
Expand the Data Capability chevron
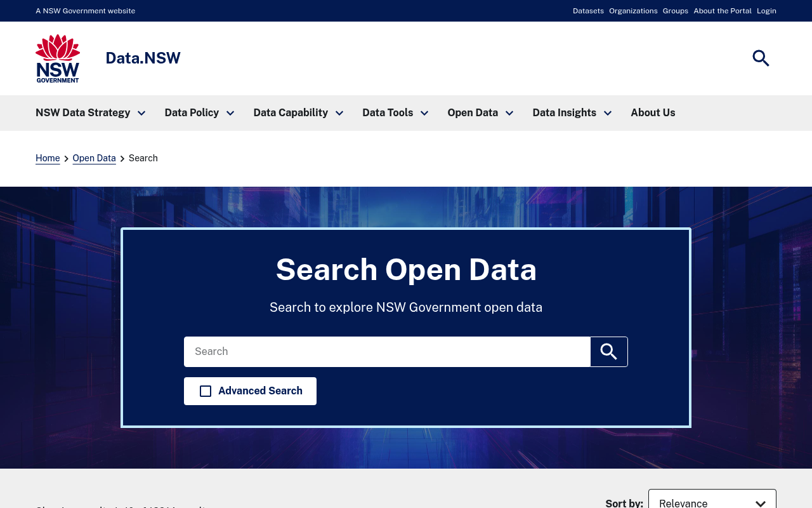(339, 113)
